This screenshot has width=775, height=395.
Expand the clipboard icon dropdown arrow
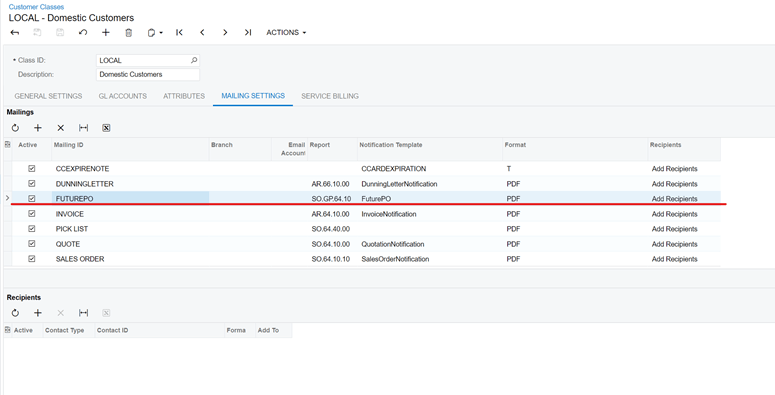pyautogui.click(x=161, y=33)
